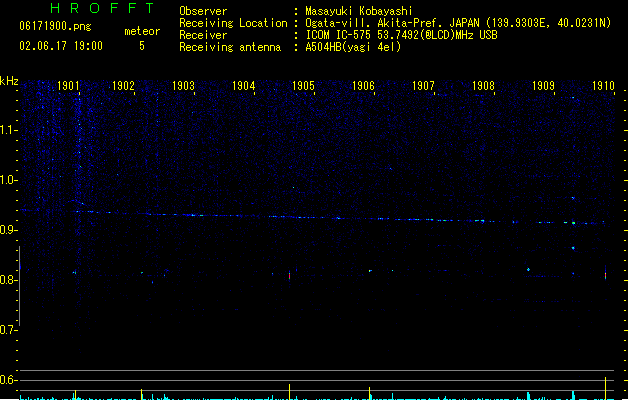Screen dimensions: 629x400
Task: Click the date stamp 02.06.17 19:00
Action: (61, 46)
